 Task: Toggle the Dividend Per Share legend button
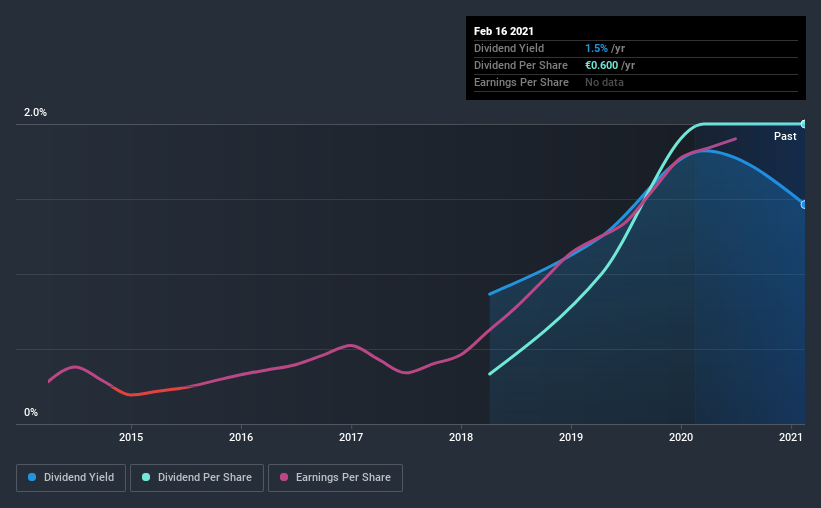click(197, 478)
